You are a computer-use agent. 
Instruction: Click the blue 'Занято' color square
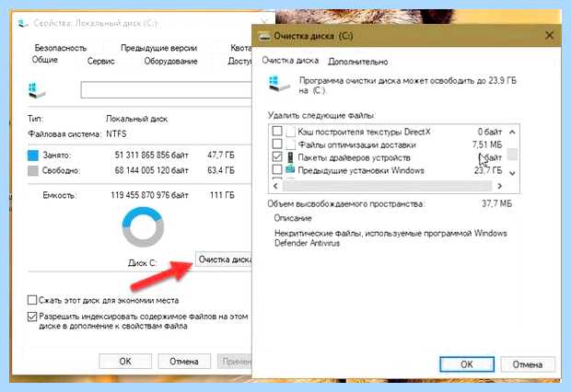[33, 156]
